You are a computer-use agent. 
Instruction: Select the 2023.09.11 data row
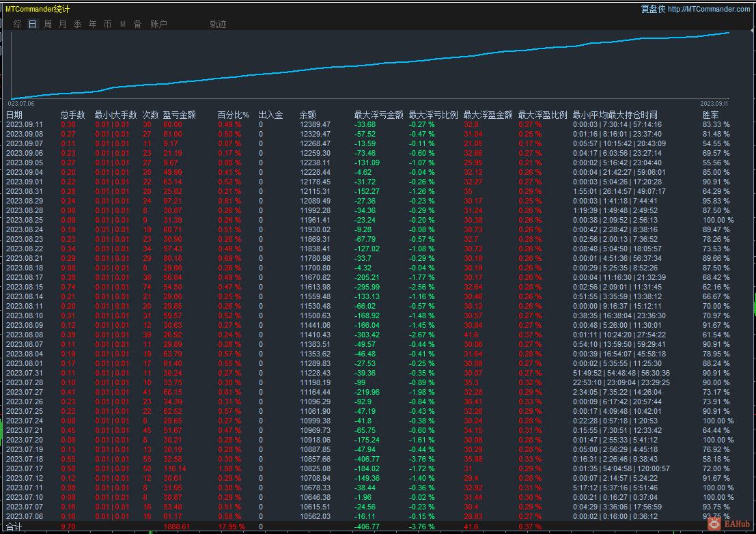25,124
